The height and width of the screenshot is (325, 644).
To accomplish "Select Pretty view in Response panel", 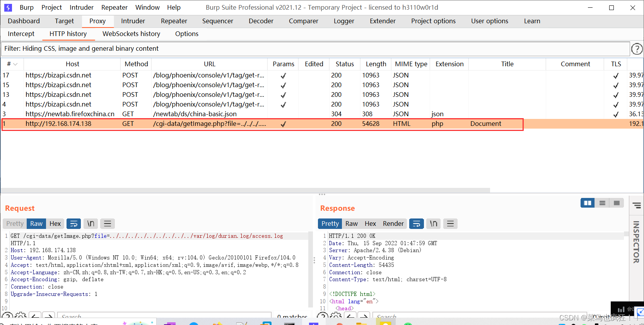I will 330,224.
